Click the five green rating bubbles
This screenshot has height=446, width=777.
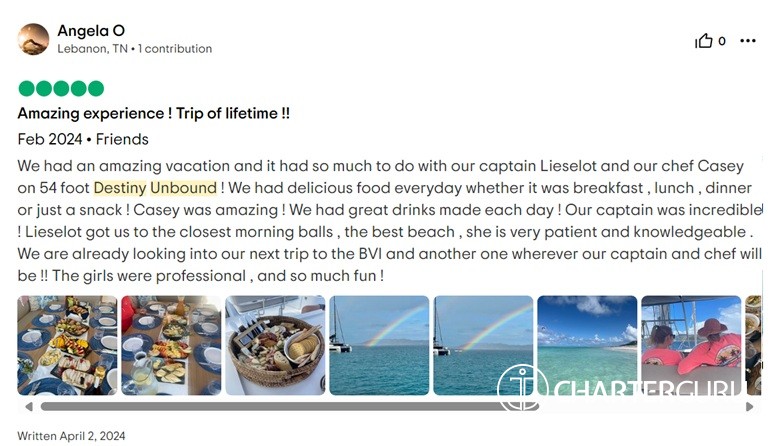[x=61, y=88]
